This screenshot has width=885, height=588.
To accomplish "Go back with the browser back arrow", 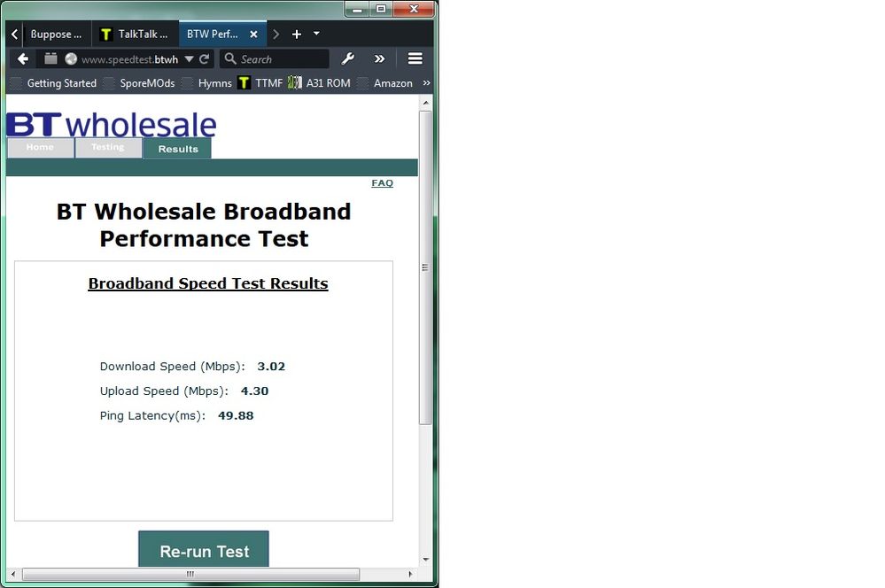I will click(x=22, y=58).
